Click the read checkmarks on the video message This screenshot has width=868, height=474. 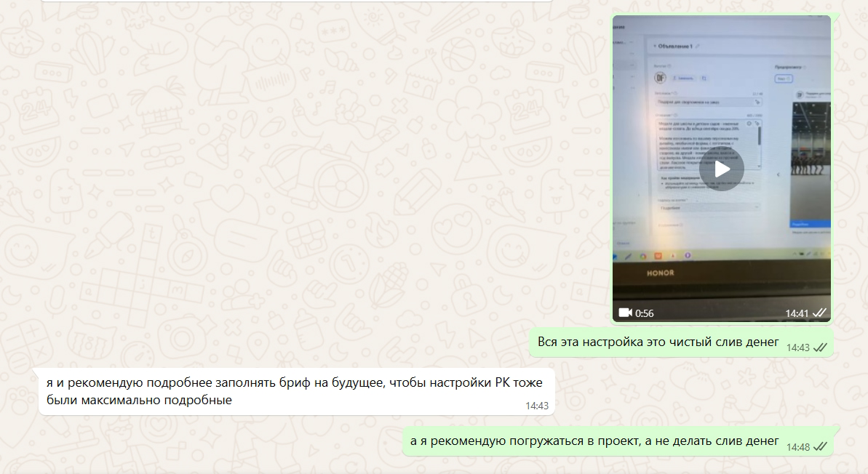pyautogui.click(x=820, y=313)
